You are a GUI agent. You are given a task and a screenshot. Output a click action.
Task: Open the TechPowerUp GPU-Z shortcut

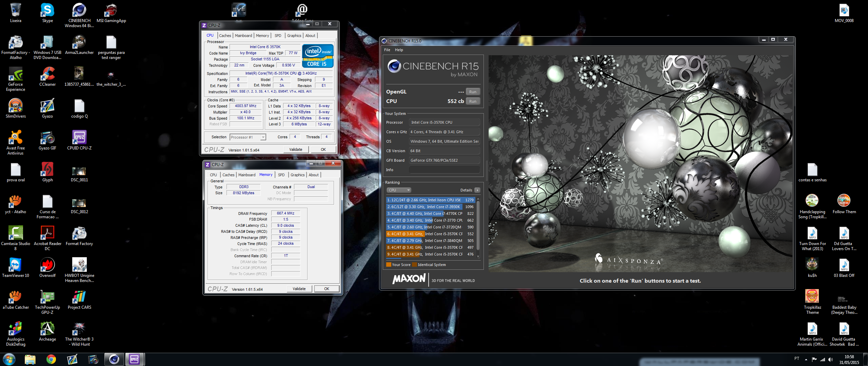tap(47, 302)
